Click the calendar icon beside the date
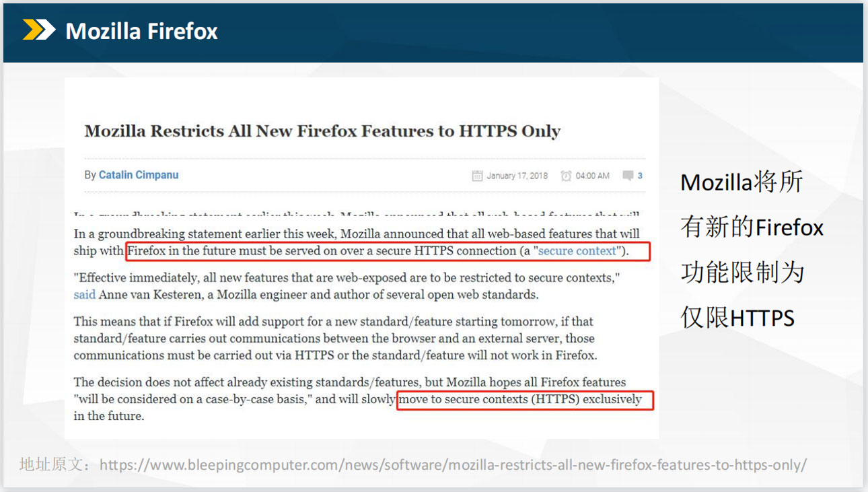 tap(477, 176)
